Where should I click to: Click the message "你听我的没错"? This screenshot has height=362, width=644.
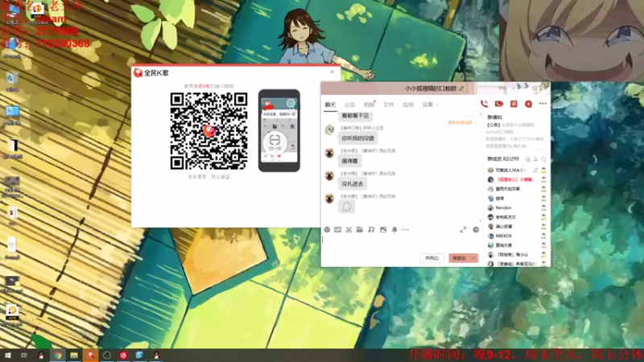(357, 138)
